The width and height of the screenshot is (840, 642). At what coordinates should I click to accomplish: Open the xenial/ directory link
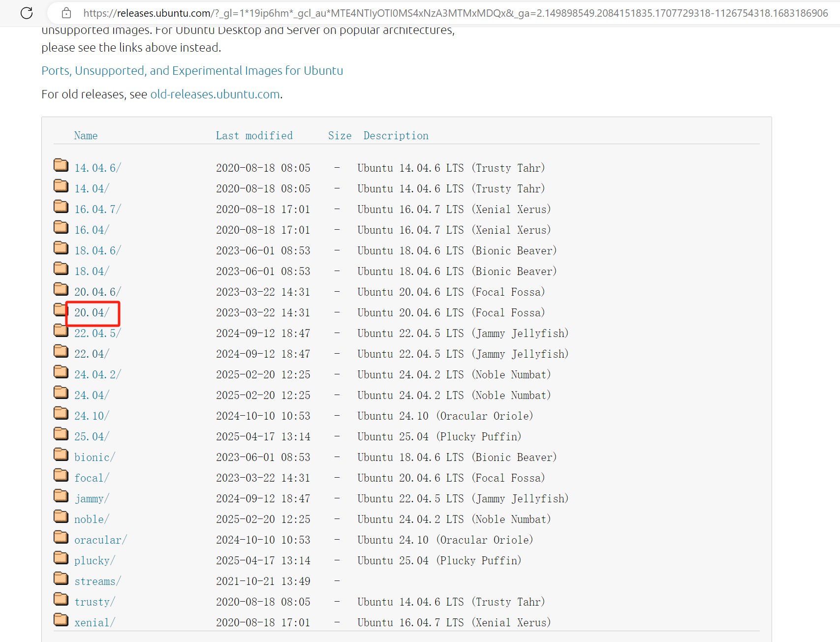pos(94,623)
